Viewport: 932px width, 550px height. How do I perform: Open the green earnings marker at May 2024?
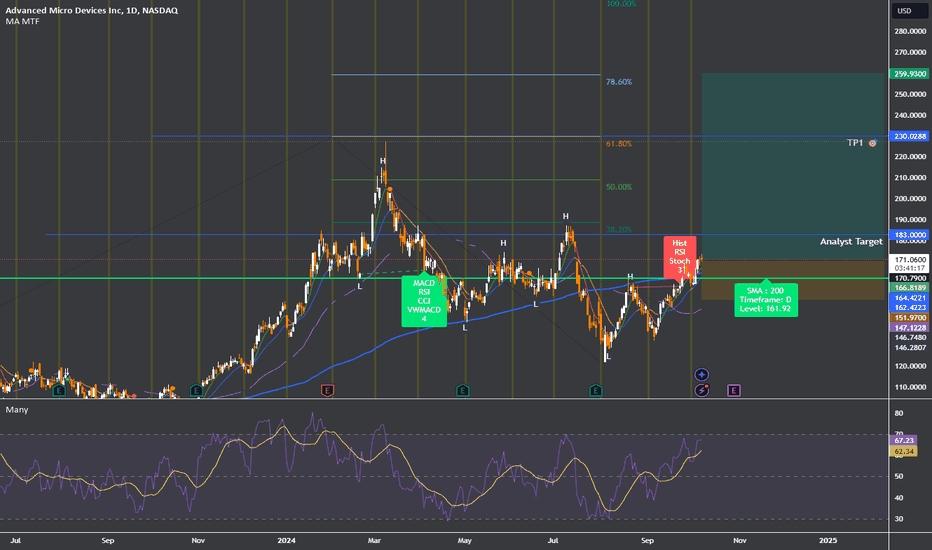(462, 391)
